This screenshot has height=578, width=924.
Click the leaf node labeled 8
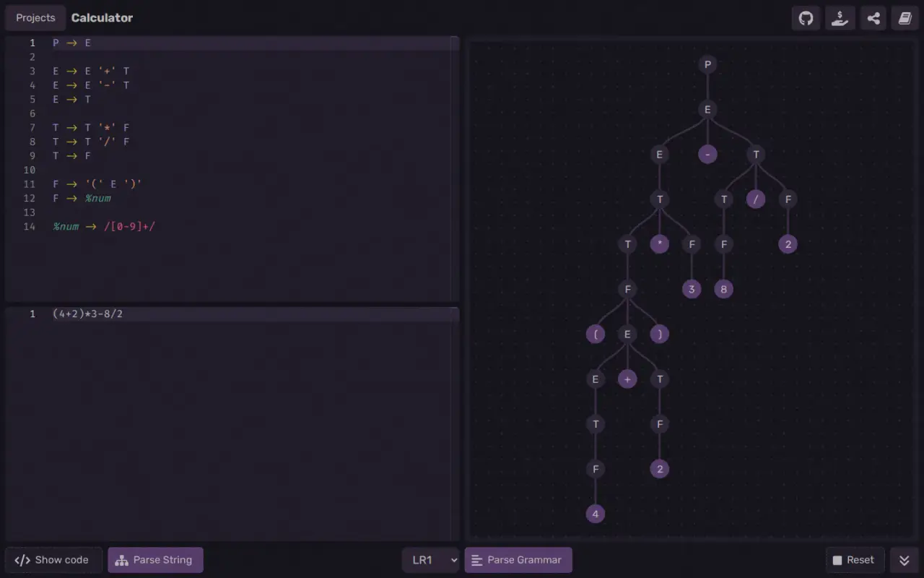(x=723, y=290)
